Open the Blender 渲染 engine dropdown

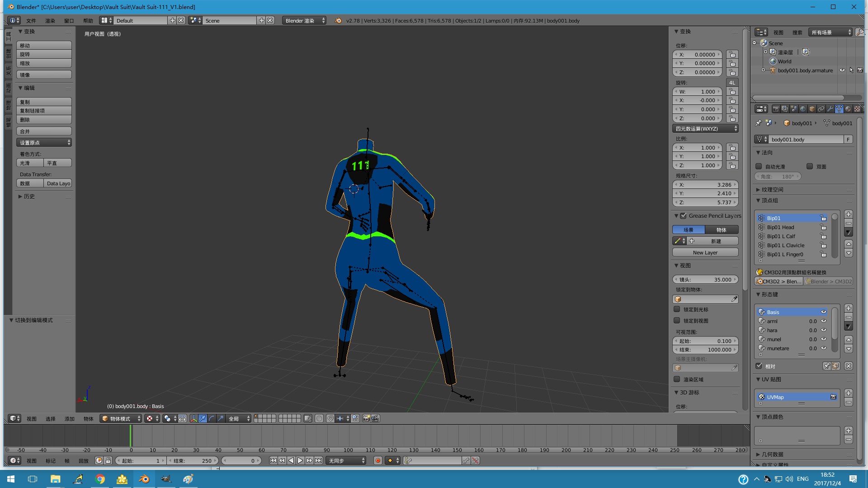click(x=304, y=21)
